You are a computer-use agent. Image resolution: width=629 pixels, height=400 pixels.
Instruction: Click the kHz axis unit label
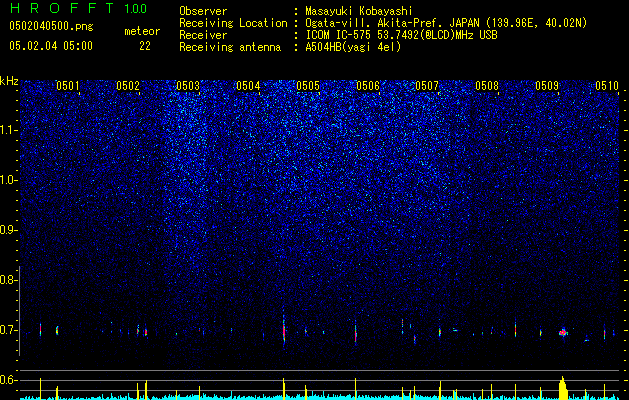pyautogui.click(x=10, y=81)
